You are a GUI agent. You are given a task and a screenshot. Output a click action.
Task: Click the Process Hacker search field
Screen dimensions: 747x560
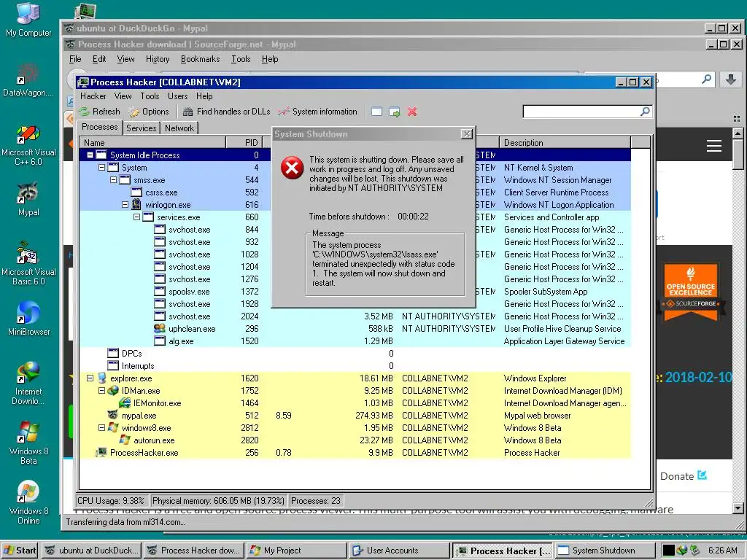click(x=581, y=112)
